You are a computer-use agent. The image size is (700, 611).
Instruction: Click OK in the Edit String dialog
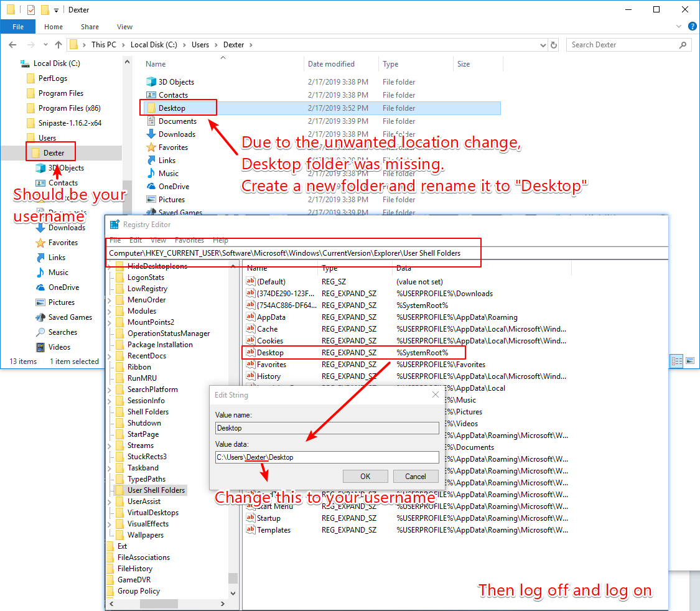(365, 476)
